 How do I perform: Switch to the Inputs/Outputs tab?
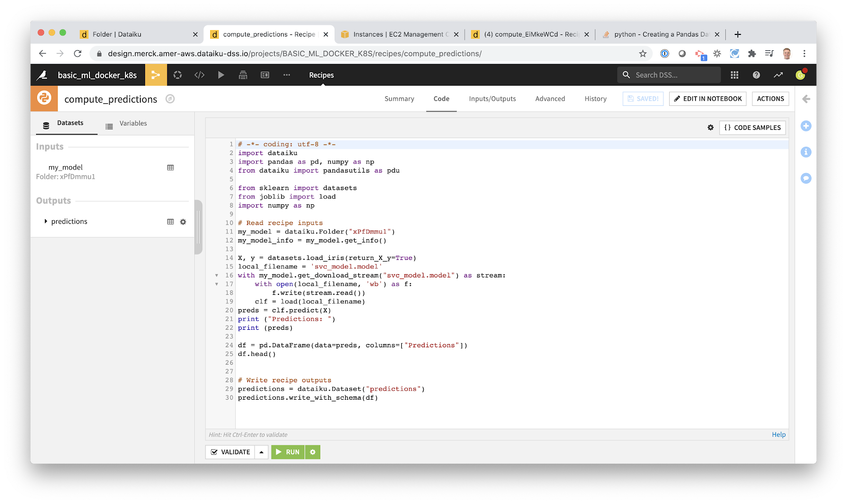point(492,99)
